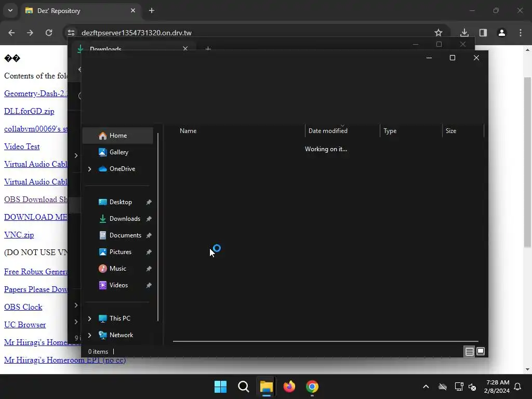532x399 pixels.
Task: Open Videos quick access folder
Action: (118, 285)
